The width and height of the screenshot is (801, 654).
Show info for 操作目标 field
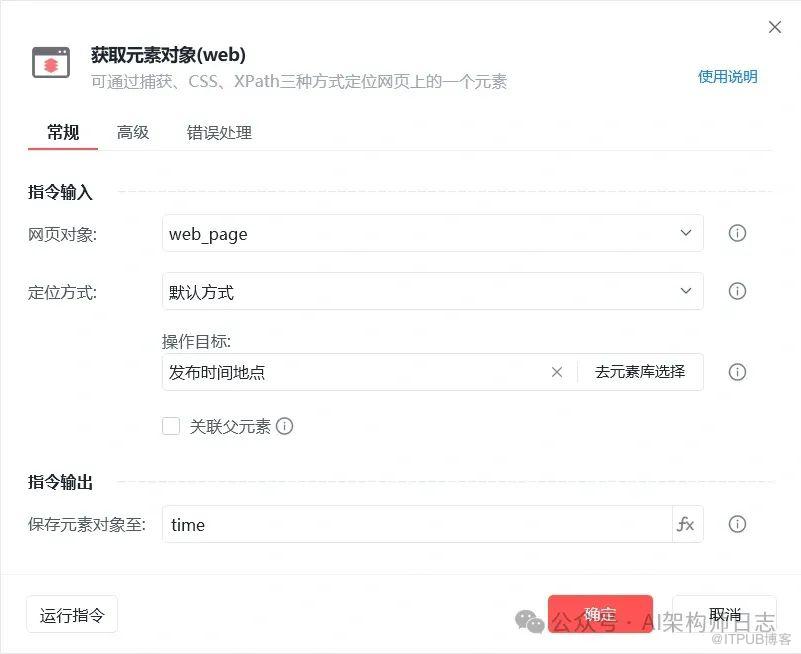click(x=737, y=372)
